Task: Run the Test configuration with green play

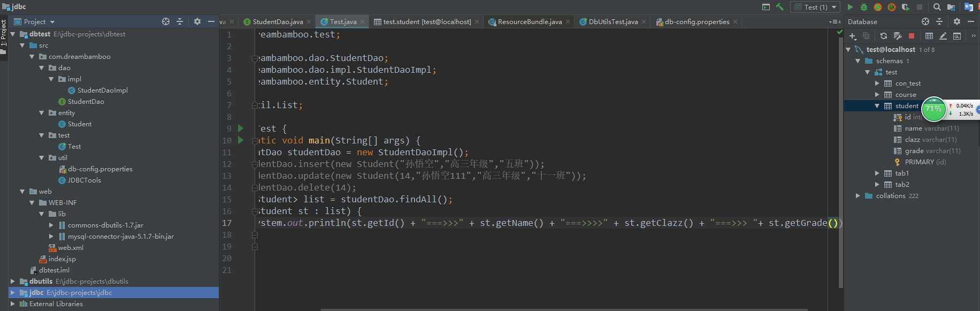Action: click(850, 7)
